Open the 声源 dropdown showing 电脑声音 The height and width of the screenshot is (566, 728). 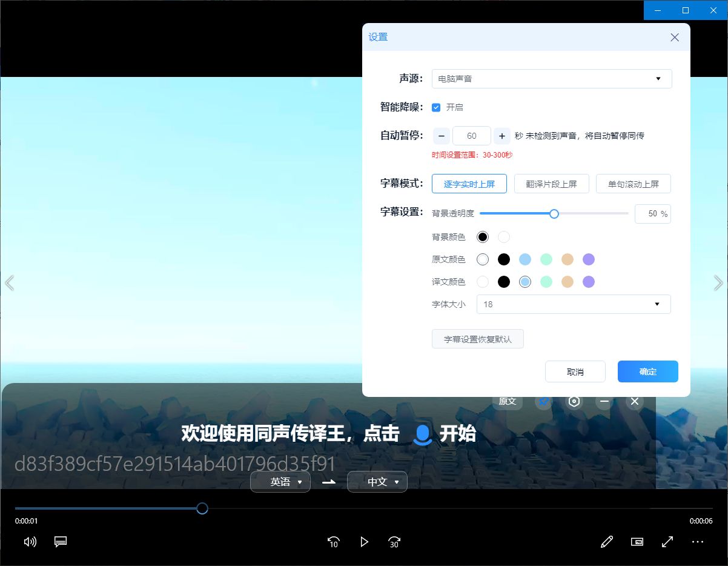coord(552,79)
